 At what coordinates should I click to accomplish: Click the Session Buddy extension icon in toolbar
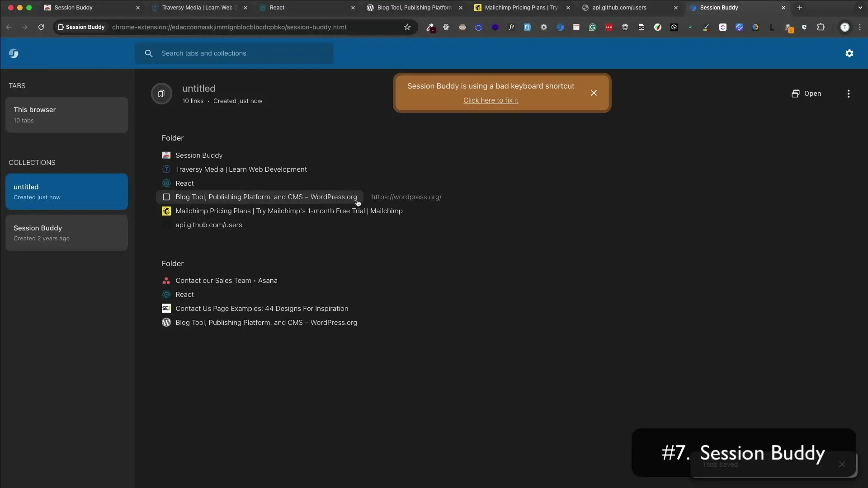(x=560, y=27)
